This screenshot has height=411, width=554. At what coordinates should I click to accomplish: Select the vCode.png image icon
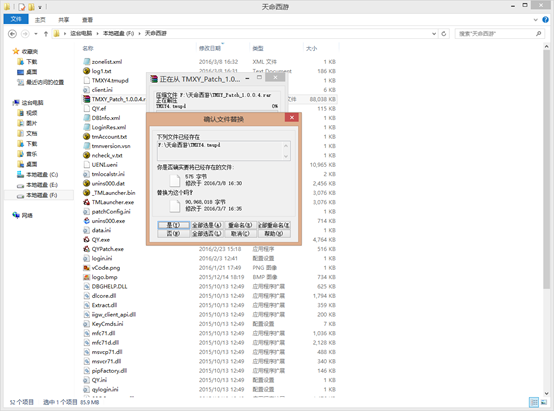87,268
